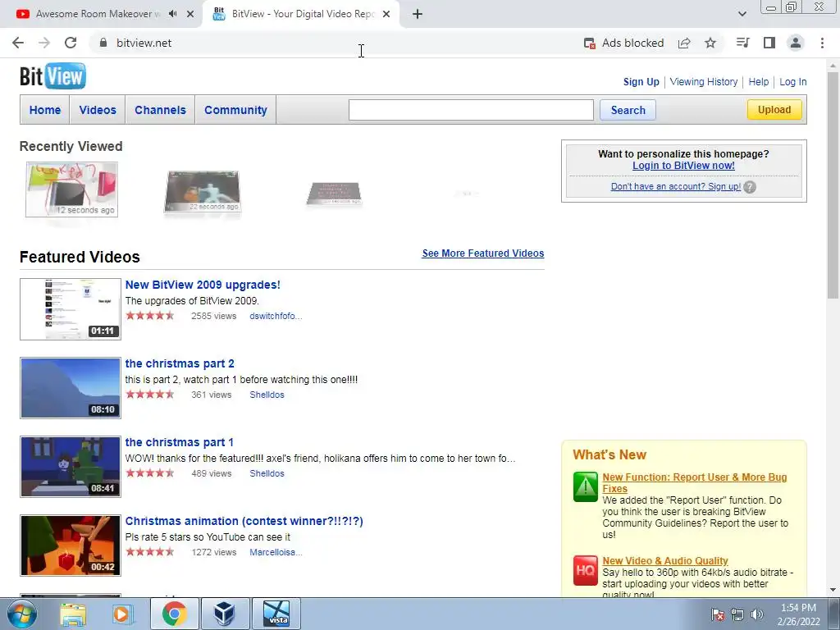Open New BitView 2009 upgrades video title
This screenshot has height=630, width=840.
pyautogui.click(x=203, y=285)
